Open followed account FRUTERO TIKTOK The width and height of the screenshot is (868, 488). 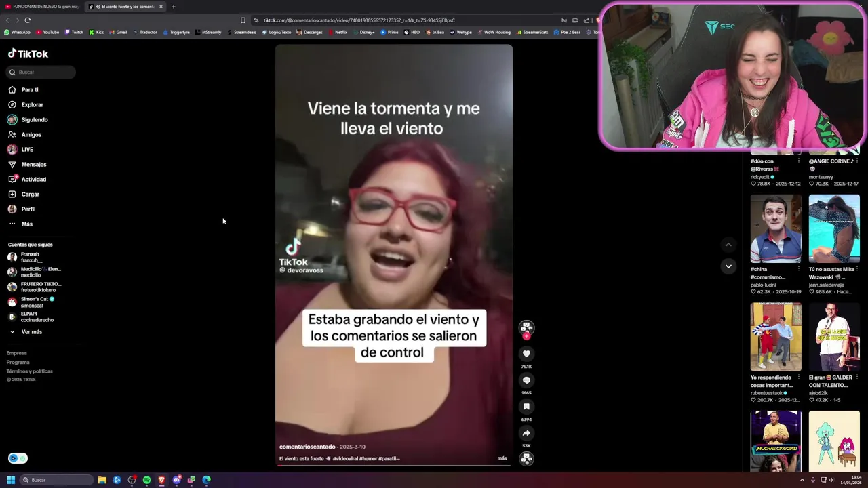pyautogui.click(x=34, y=287)
